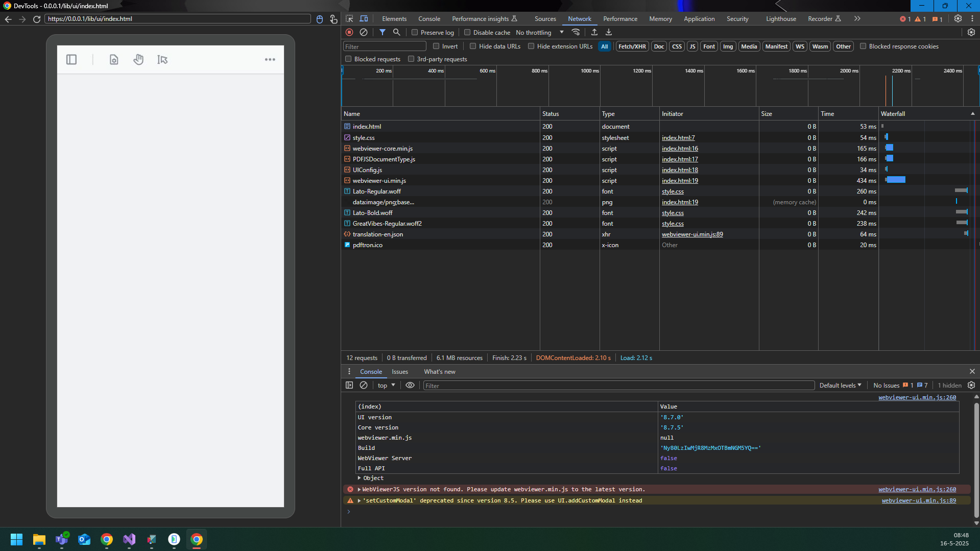Open Teams from the taskbar
Viewport: 980px width, 551px height.
pos(62,539)
